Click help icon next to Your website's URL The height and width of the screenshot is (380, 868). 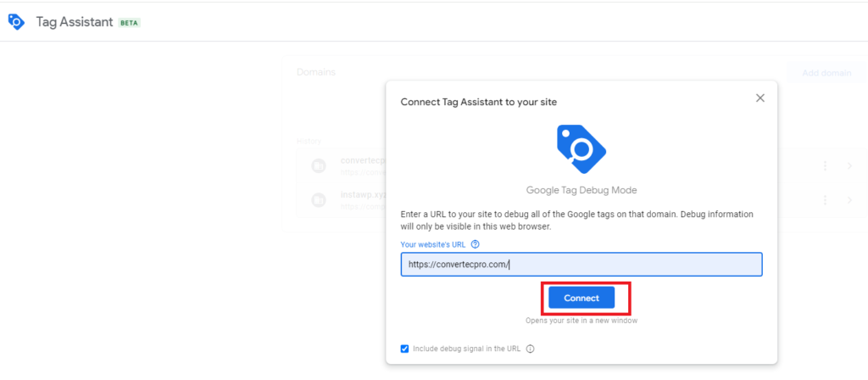(475, 244)
